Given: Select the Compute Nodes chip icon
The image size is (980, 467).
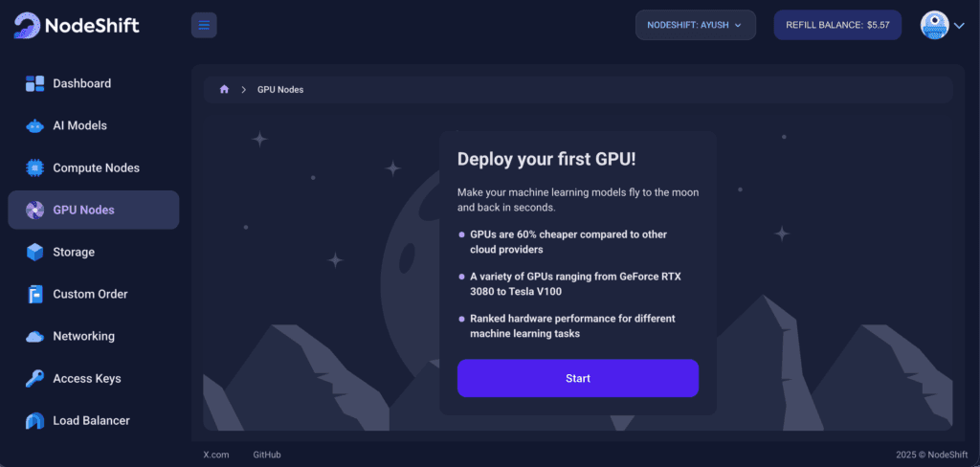Looking at the screenshot, I should 34,167.
